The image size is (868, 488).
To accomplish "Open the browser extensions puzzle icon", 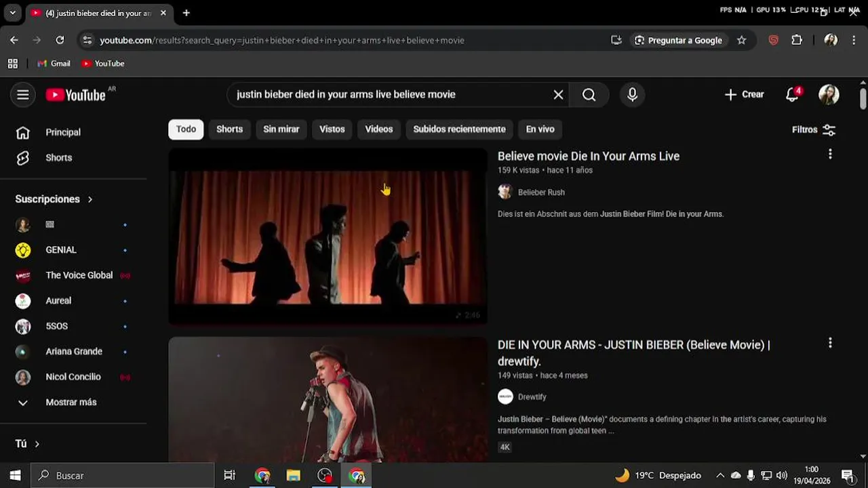I will point(797,40).
